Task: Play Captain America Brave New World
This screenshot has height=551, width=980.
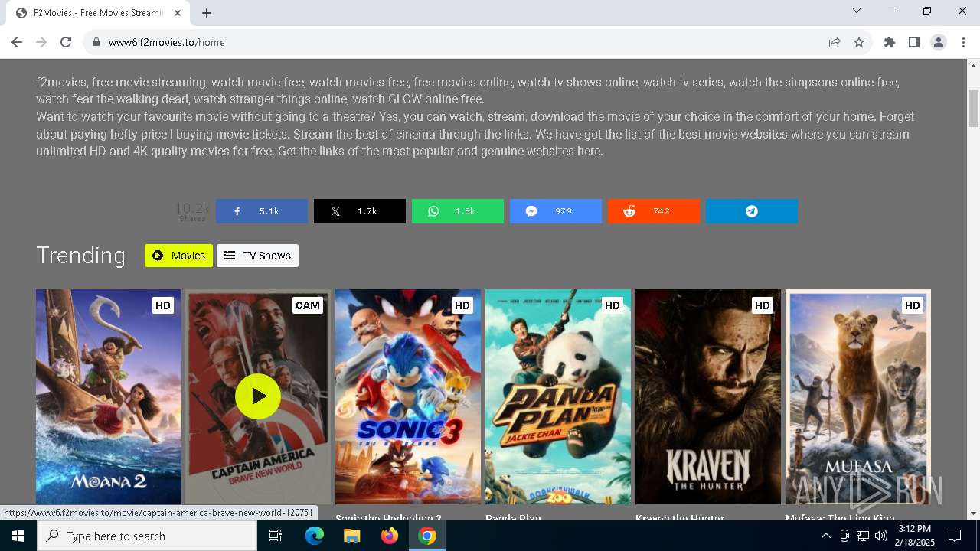Action: (258, 396)
